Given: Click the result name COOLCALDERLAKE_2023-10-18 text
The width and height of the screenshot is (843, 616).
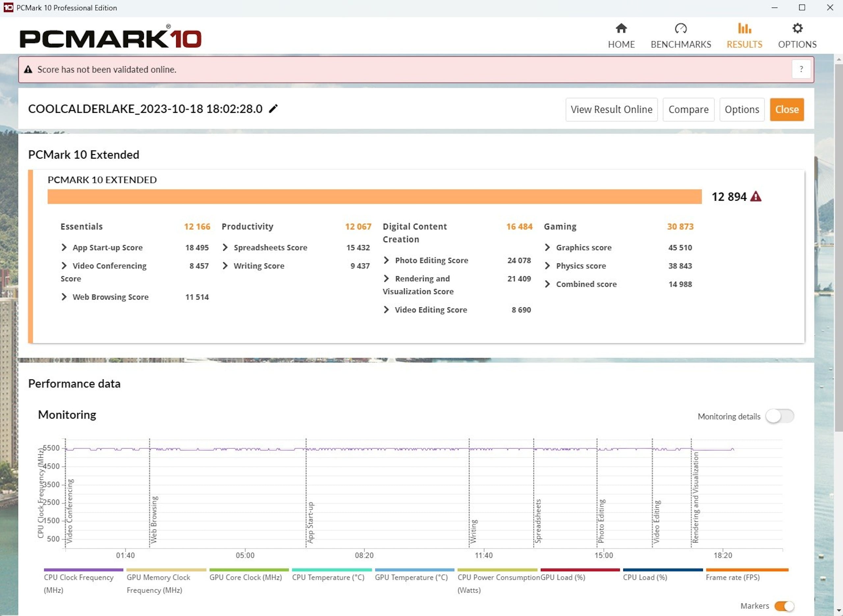Looking at the screenshot, I should pos(146,109).
